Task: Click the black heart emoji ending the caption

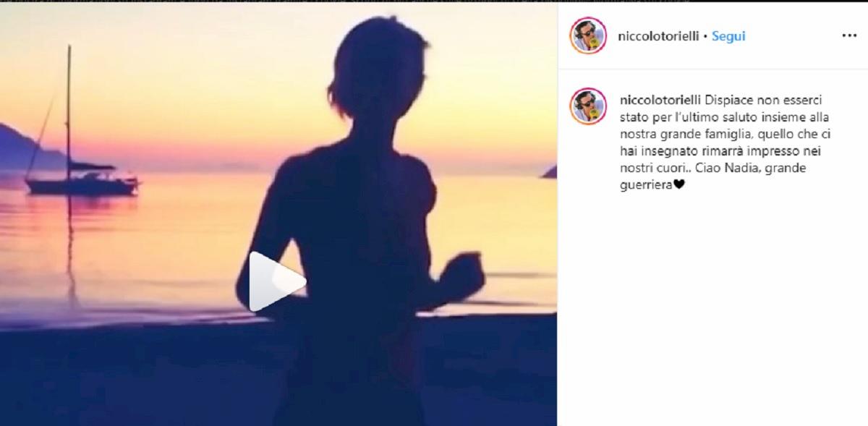Action: 678,185
